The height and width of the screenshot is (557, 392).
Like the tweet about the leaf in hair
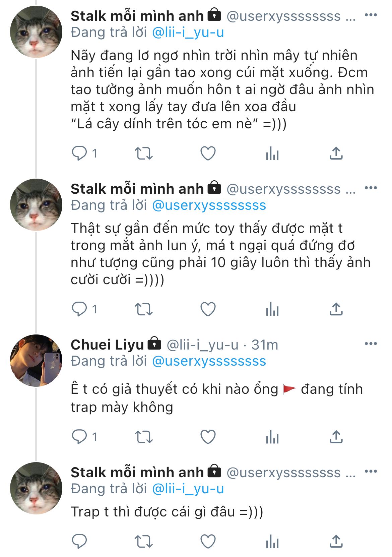click(208, 154)
